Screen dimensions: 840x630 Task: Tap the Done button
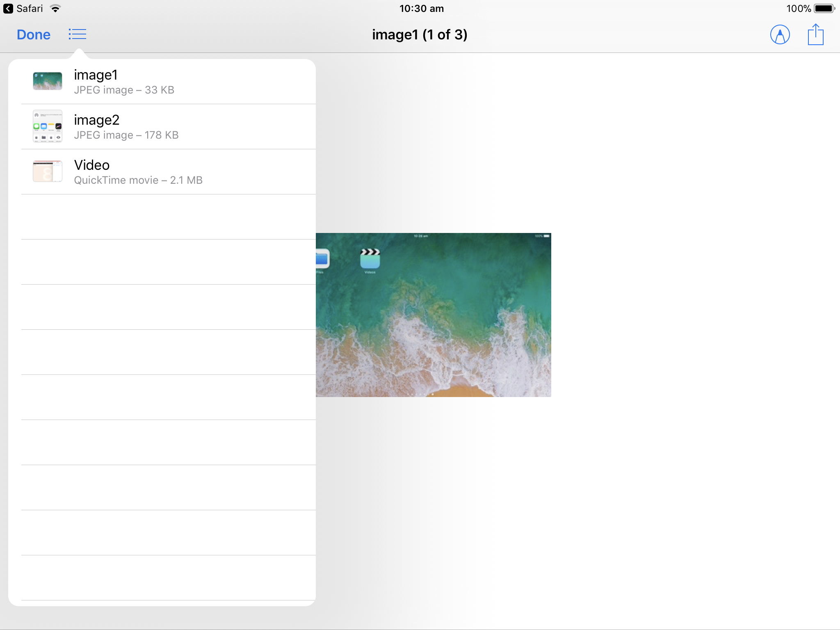point(34,34)
